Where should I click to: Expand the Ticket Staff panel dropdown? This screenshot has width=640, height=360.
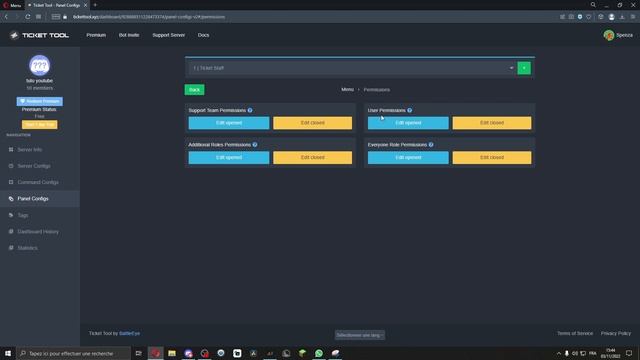pos(352,68)
